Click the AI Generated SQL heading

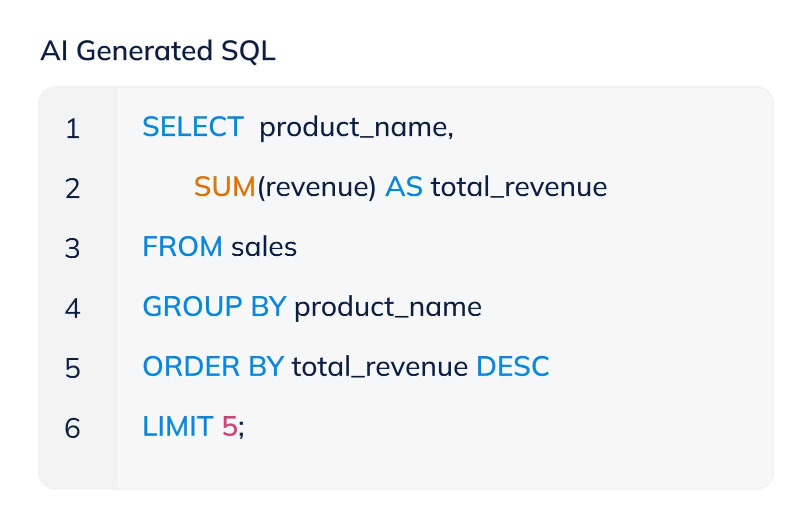click(158, 51)
